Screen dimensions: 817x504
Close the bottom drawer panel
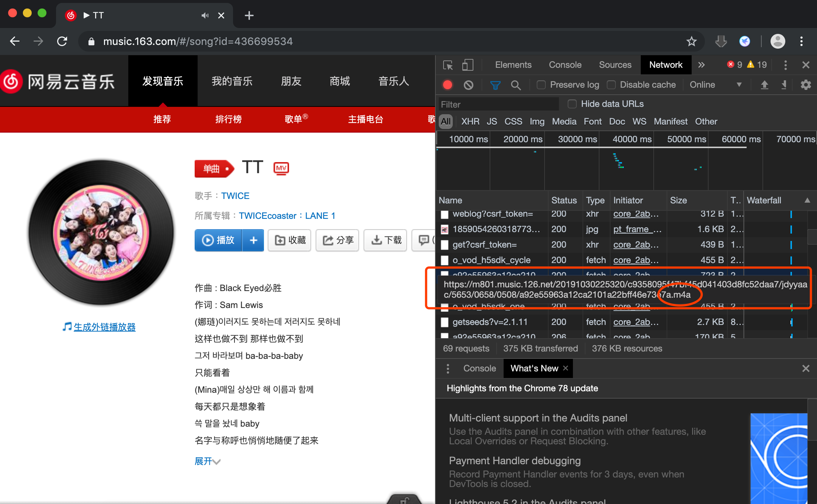[806, 368]
